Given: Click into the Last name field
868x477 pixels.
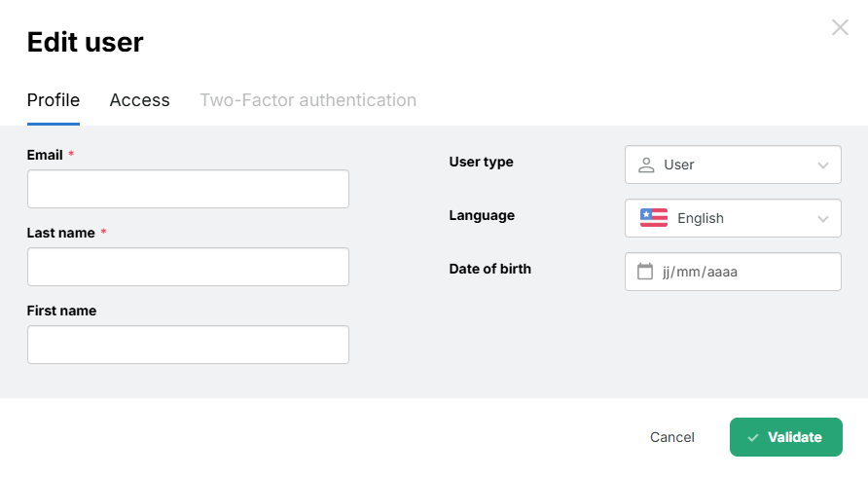Looking at the screenshot, I should (188, 267).
